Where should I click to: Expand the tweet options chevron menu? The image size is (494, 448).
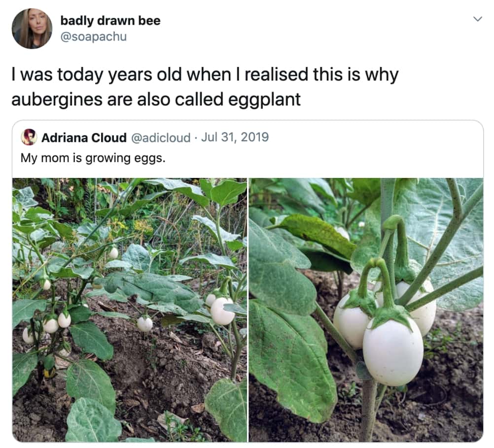pyautogui.click(x=478, y=19)
